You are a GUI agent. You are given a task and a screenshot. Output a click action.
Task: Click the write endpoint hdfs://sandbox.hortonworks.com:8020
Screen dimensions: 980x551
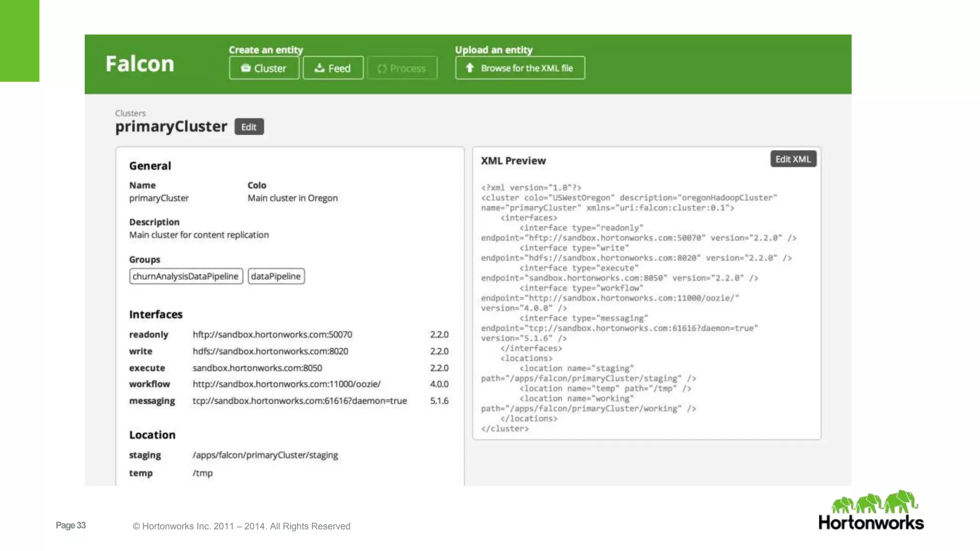click(270, 351)
